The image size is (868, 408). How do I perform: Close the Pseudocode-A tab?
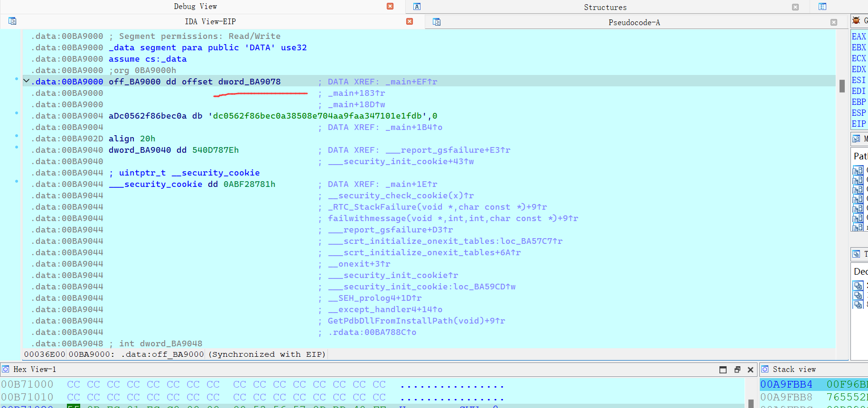click(x=834, y=22)
